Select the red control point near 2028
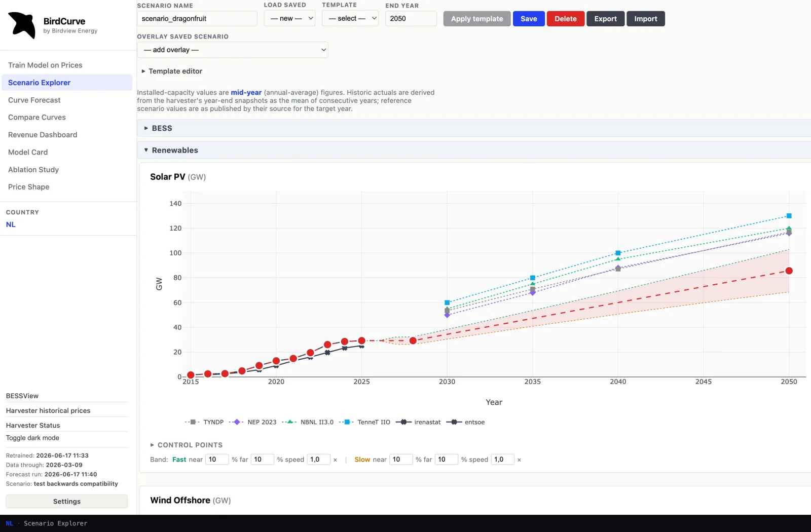811x532 pixels. [413, 341]
